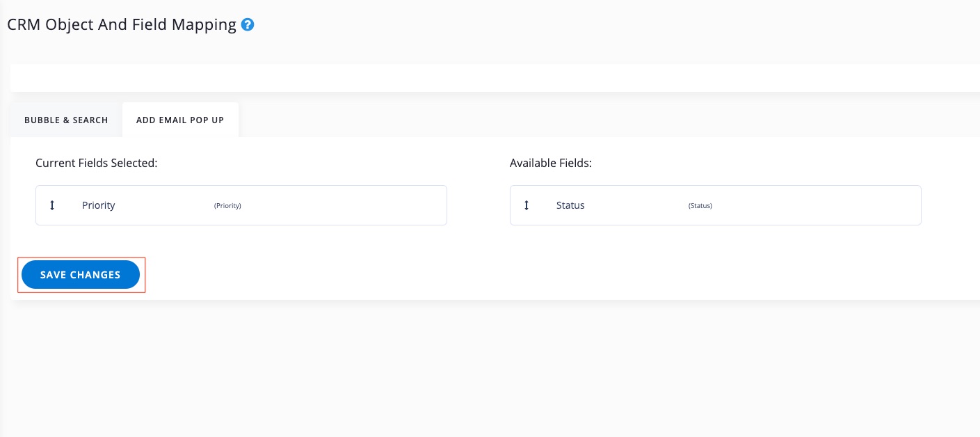Image resolution: width=980 pixels, height=437 pixels.
Task: Click the empty right side of Status row
Action: (x=835, y=205)
